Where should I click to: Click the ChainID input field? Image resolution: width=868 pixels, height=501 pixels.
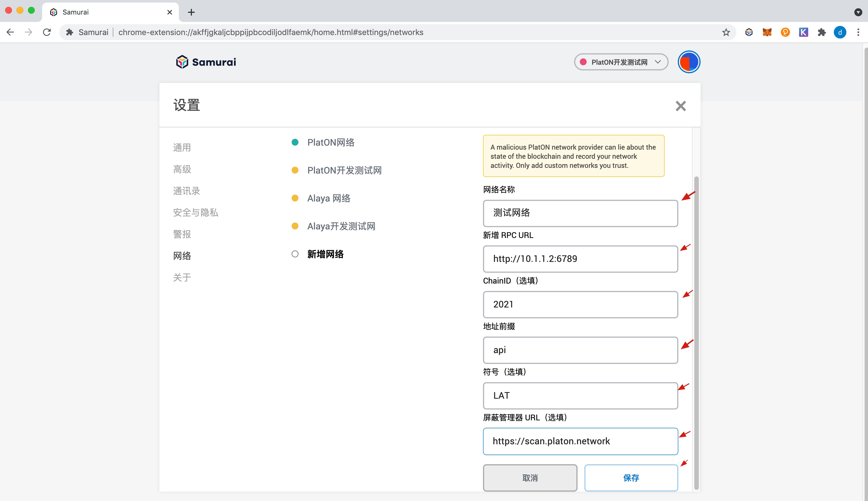tap(580, 305)
